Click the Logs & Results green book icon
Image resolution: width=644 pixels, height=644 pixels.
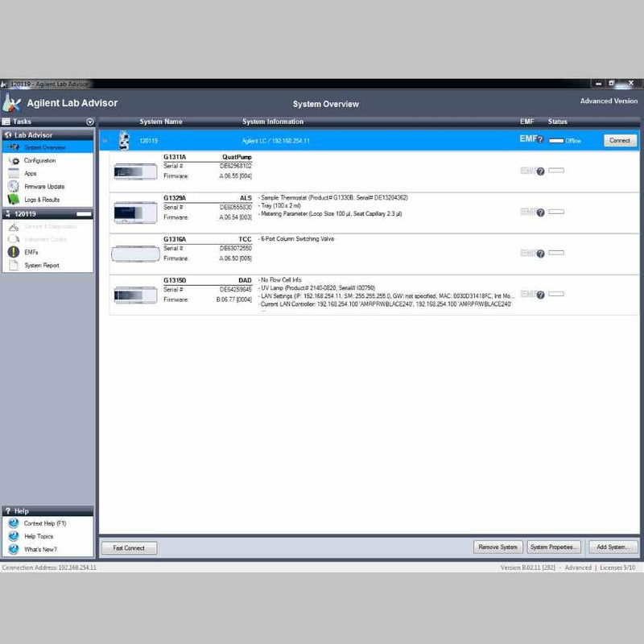tap(13, 199)
